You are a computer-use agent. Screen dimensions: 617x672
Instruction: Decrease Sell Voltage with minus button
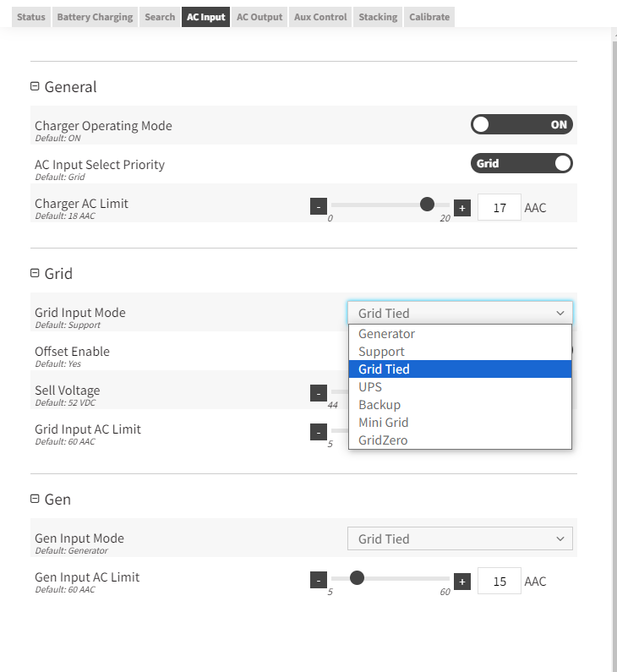click(x=319, y=393)
